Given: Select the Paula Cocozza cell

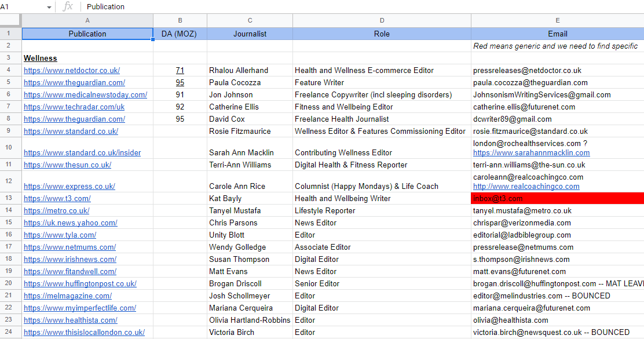Looking at the screenshot, I should (250, 83).
